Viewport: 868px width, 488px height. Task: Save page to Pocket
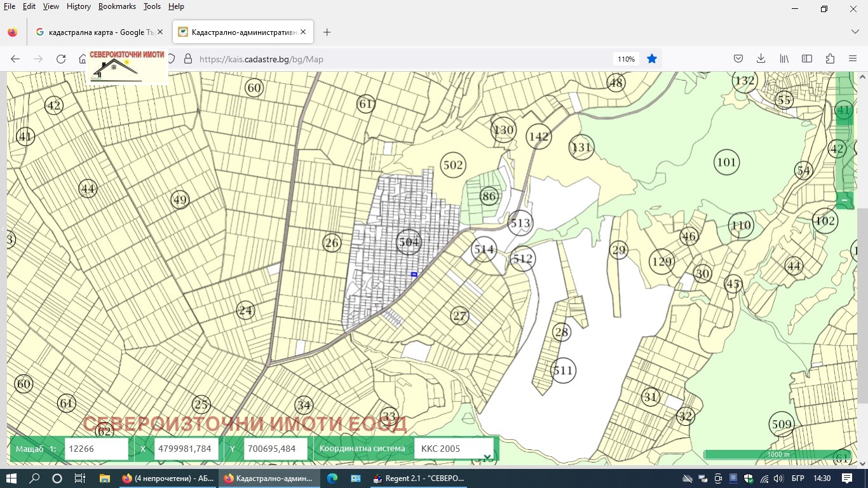[x=738, y=59]
